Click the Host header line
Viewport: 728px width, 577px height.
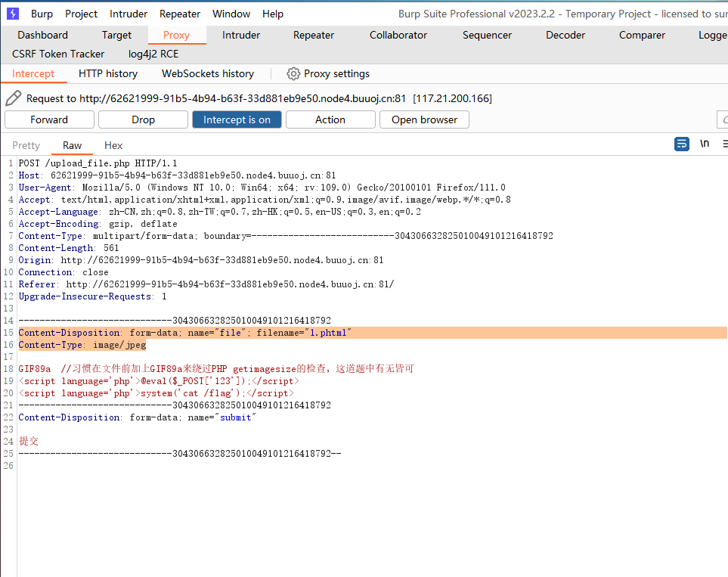(x=177, y=175)
